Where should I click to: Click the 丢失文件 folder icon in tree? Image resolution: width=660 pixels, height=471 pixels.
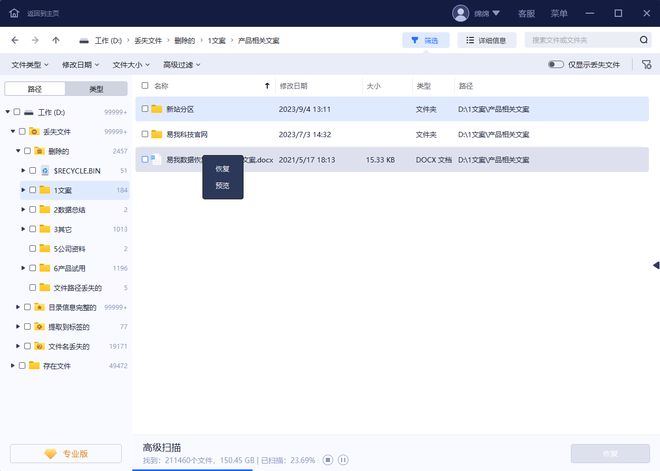34,131
